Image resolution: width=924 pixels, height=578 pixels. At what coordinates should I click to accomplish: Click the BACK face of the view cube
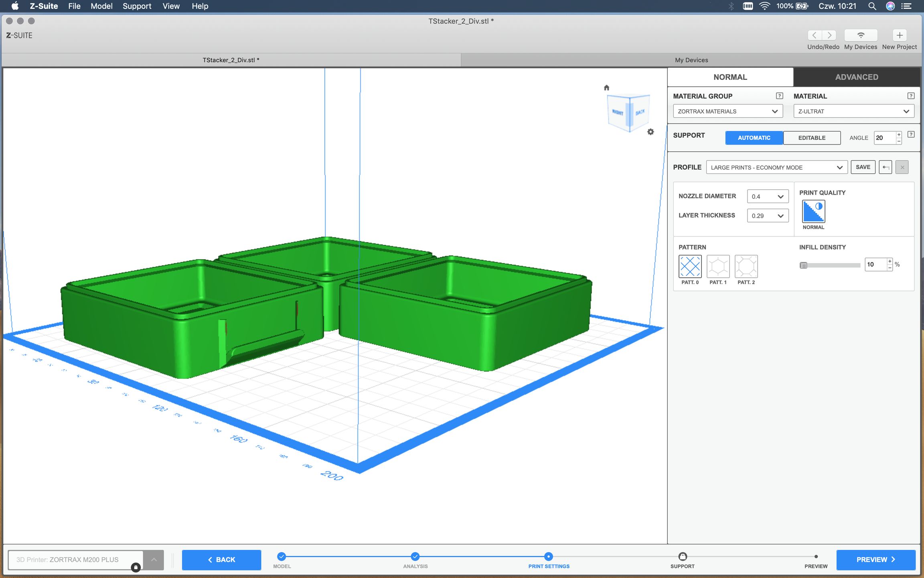(640, 112)
